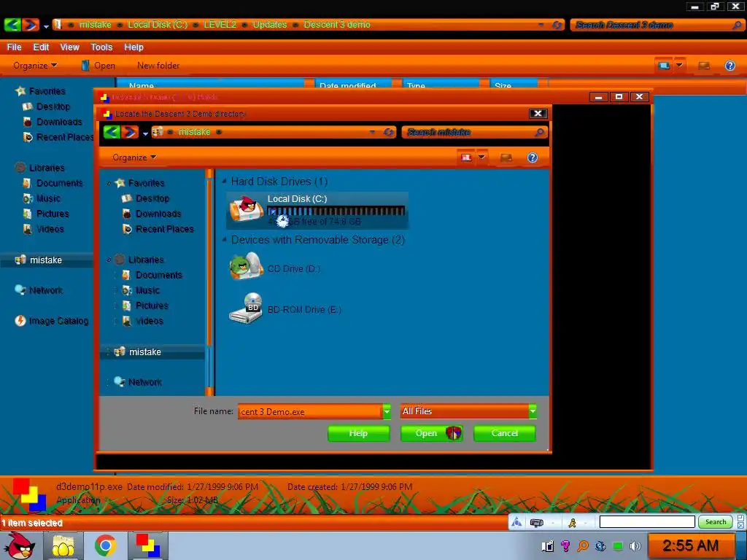Open the Organize dropdown in Locate dialog

(134, 157)
